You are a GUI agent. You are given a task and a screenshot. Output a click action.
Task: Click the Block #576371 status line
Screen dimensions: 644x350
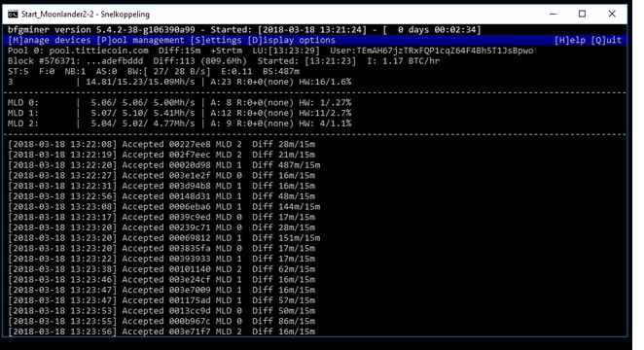224,61
